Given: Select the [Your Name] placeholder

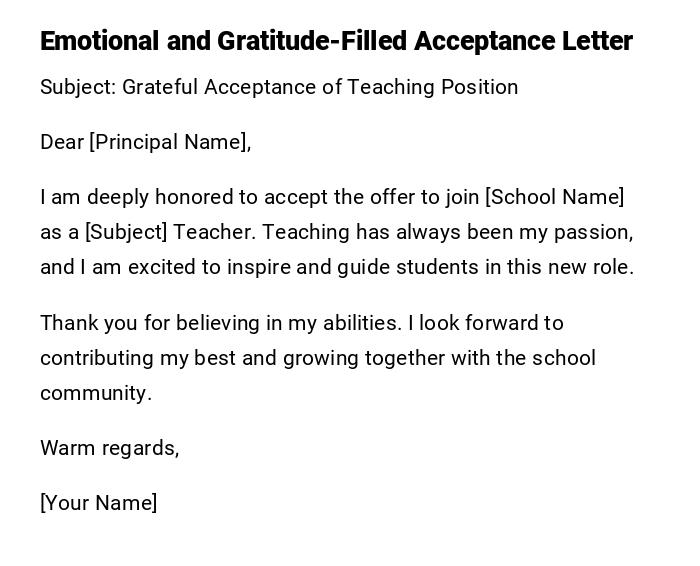Looking at the screenshot, I should point(98,503).
